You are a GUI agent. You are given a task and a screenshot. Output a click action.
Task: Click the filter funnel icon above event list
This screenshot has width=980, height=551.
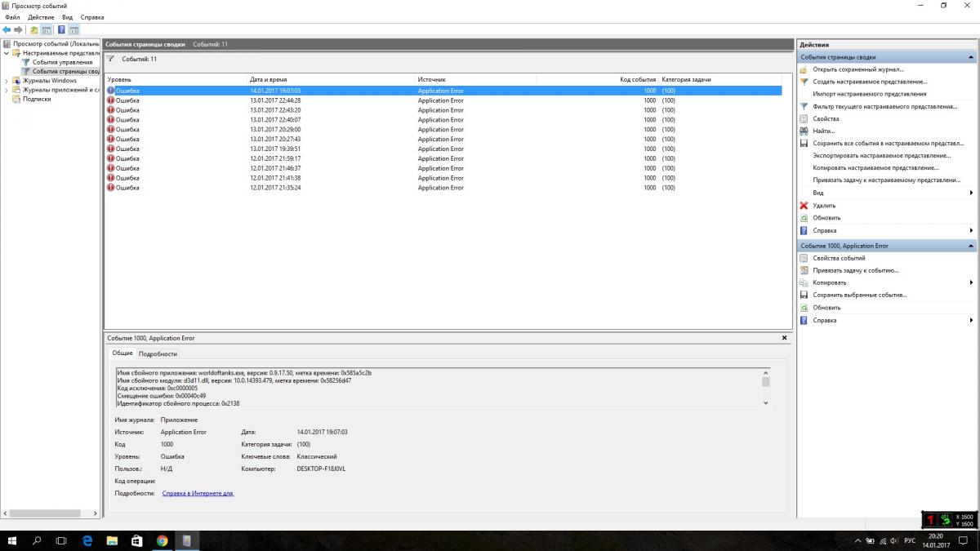click(111, 59)
